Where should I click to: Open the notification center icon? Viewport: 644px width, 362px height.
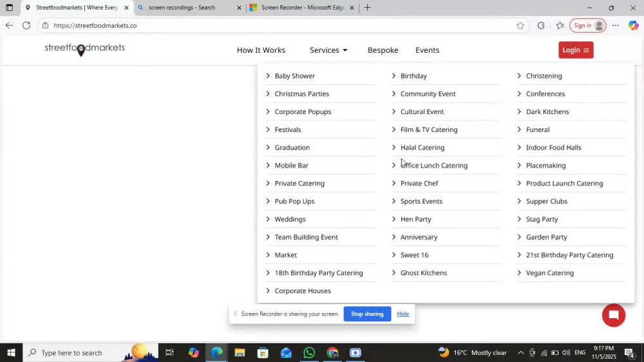629,352
